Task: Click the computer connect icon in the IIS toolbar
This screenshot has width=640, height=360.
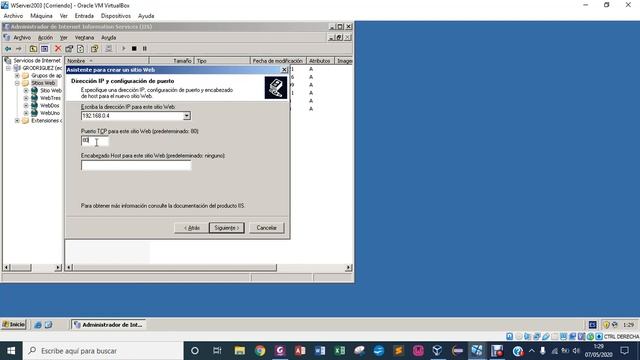Action: pos(108,49)
